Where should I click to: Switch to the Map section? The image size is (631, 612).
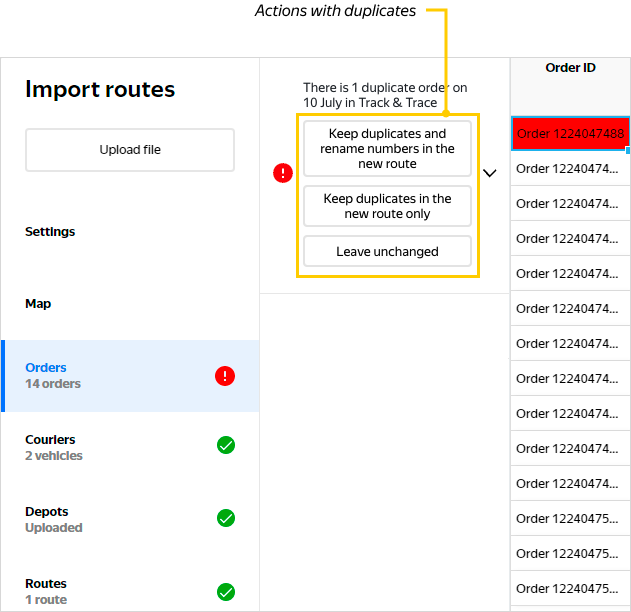(x=38, y=304)
